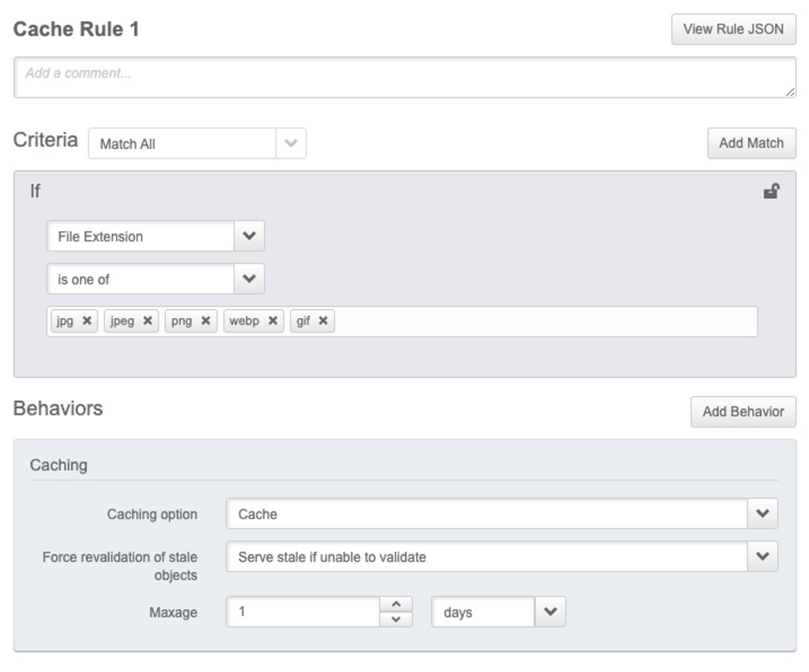This screenshot has width=809, height=672.
Task: Toggle the lock icon in the If panel
Action: [771, 191]
